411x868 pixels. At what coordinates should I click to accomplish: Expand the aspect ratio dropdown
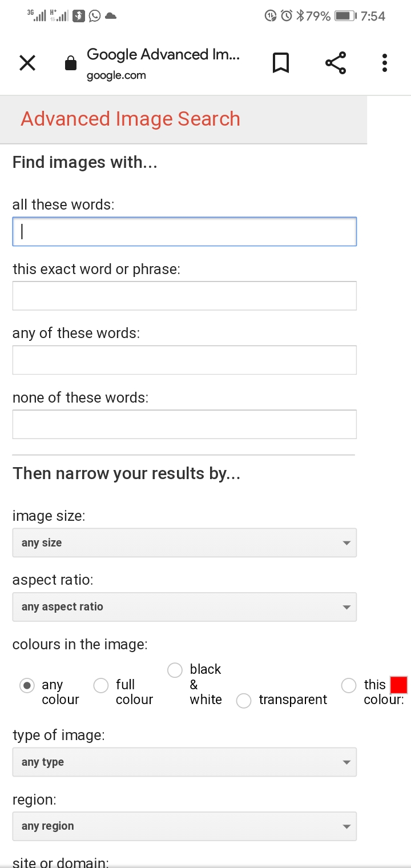[184, 606]
